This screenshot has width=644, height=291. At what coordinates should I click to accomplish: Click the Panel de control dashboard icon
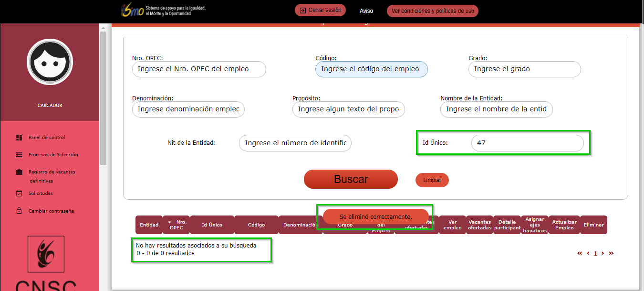[19, 138]
